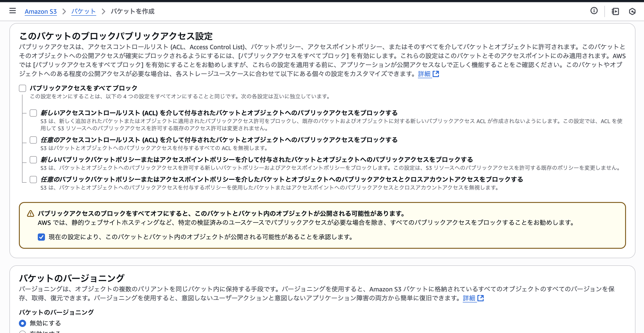Open the tutorial notebook play icon
This screenshot has height=333, width=644.
pos(615,11)
